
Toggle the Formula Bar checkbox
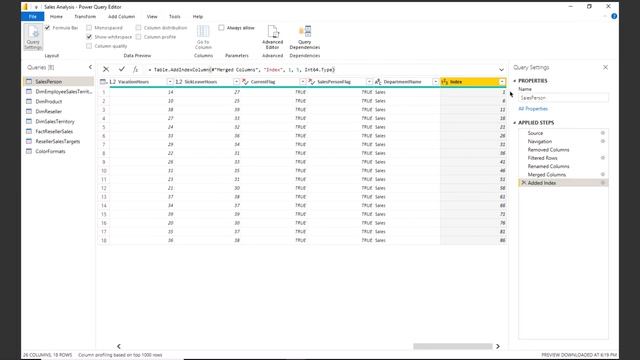click(x=47, y=28)
